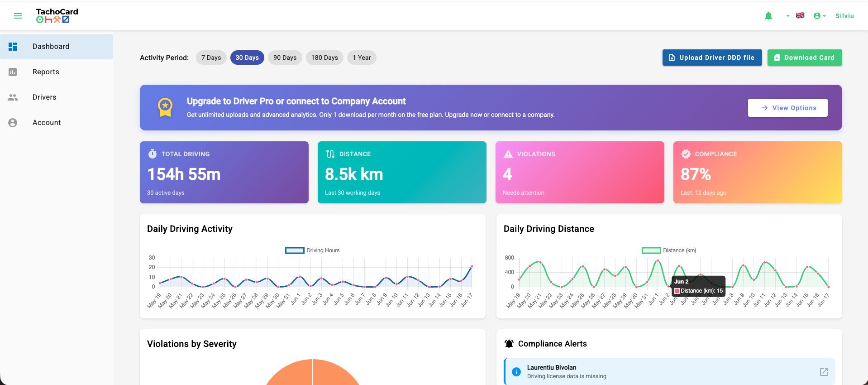Click the 8.5k km distance value
This screenshot has width=868, height=385.
354,174
